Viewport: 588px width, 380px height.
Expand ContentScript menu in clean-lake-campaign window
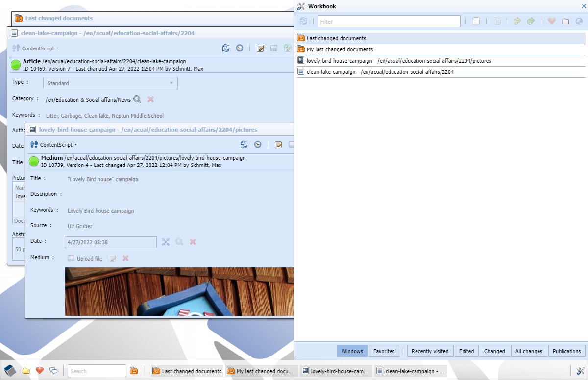tap(40, 48)
